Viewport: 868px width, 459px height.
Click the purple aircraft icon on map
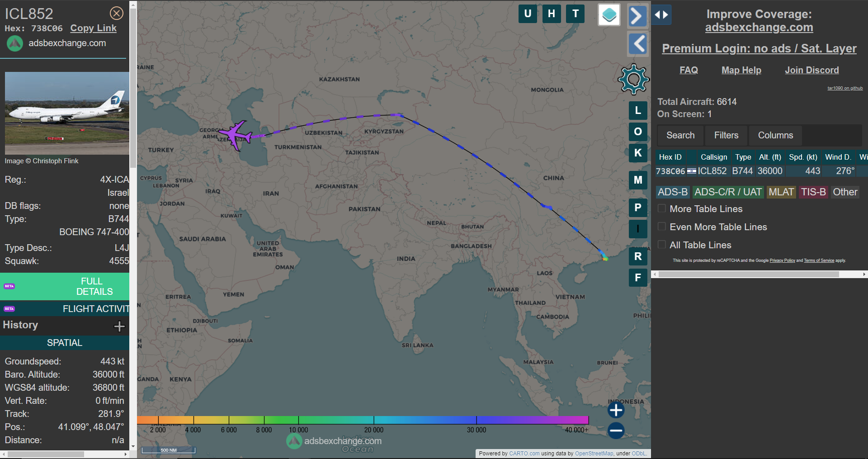click(236, 135)
